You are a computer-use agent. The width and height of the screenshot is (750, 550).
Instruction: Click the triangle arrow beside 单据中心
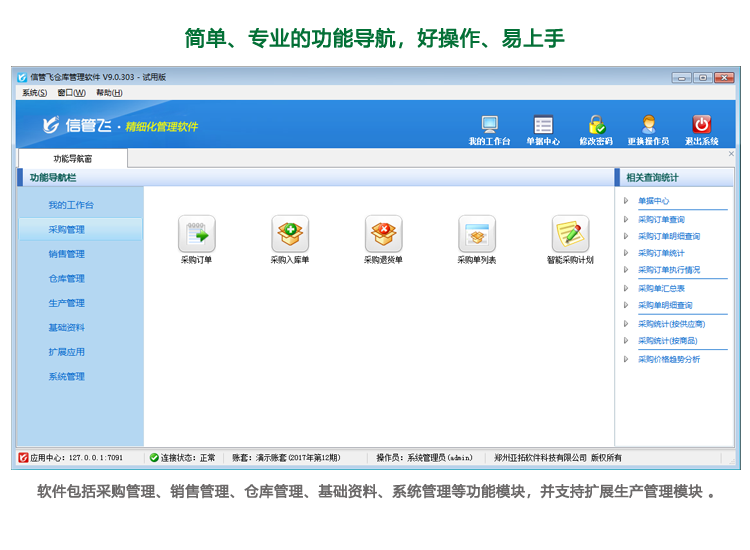626,201
